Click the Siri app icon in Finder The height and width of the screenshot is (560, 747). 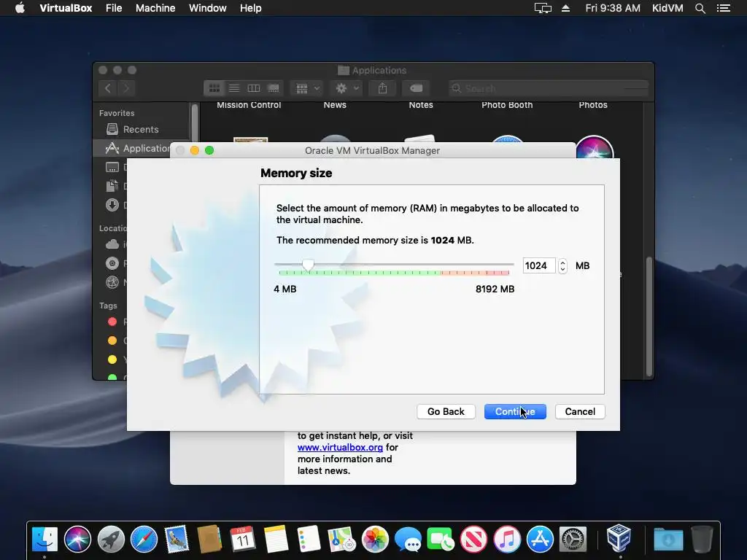click(x=594, y=147)
